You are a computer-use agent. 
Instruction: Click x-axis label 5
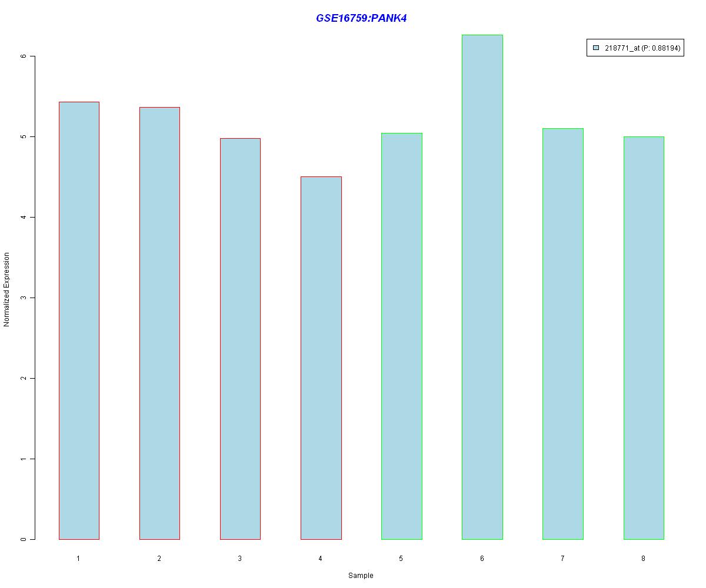click(401, 558)
